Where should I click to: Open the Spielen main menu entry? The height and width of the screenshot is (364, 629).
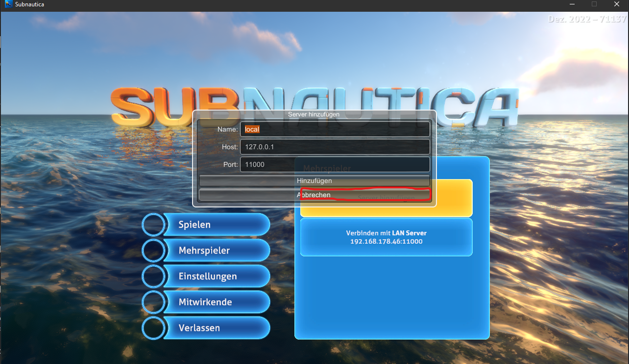pyautogui.click(x=216, y=225)
